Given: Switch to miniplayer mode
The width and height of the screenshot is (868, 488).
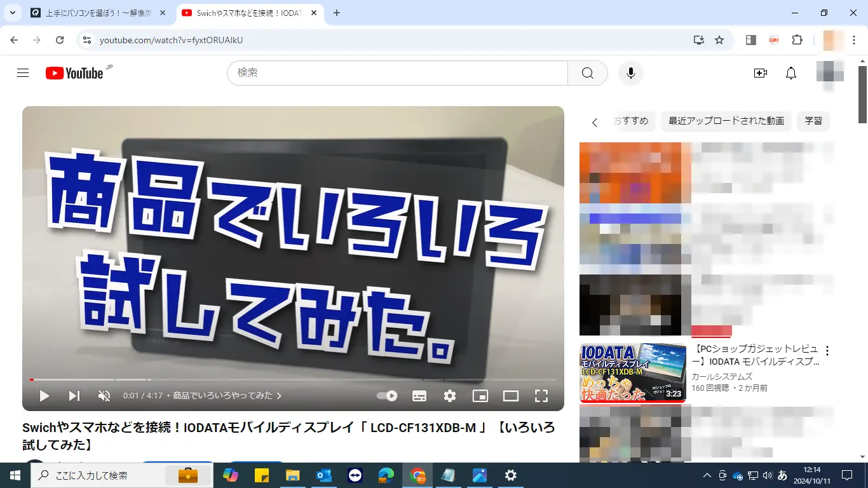Looking at the screenshot, I should click(480, 396).
